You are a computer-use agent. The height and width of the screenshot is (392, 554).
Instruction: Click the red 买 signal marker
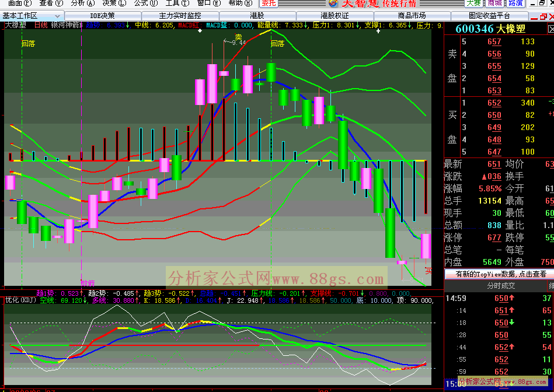coord(428,271)
